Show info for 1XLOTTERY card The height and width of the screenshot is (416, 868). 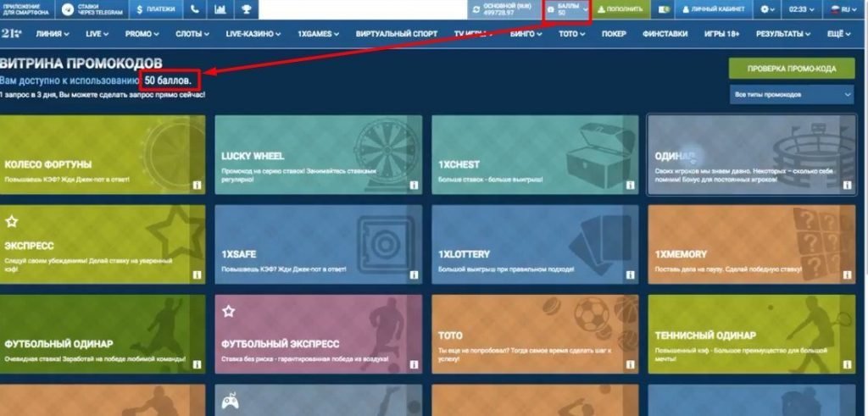pyautogui.click(x=631, y=275)
